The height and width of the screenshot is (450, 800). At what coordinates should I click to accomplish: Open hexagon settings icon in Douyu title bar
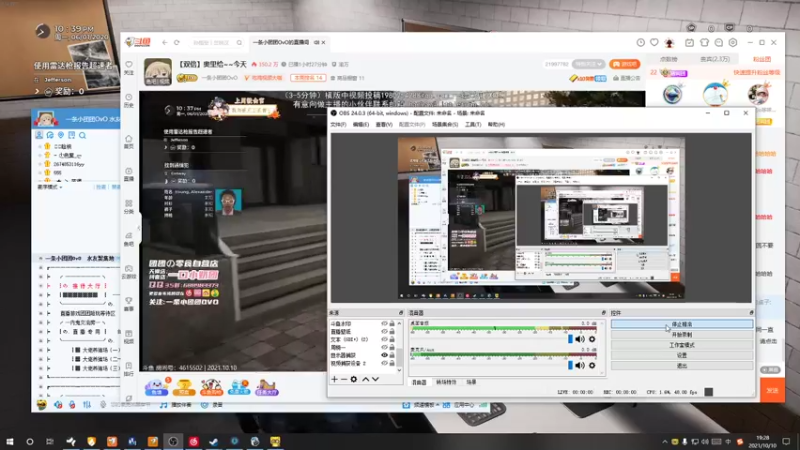click(x=733, y=43)
